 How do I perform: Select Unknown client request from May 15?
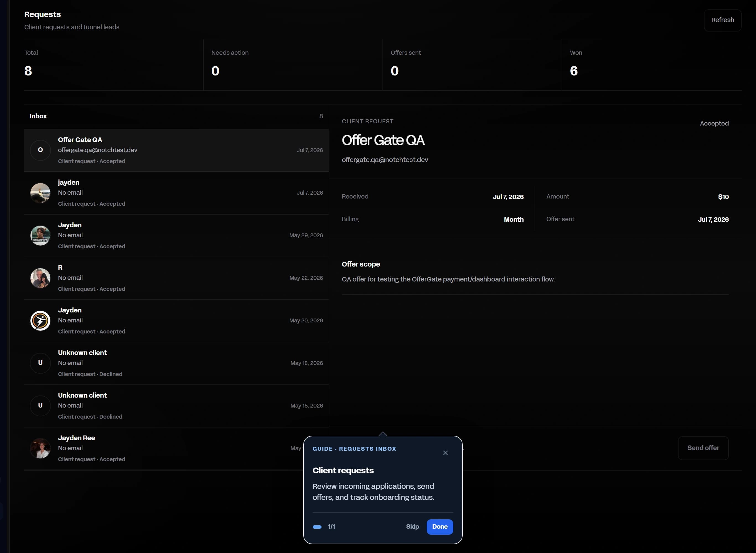click(176, 406)
